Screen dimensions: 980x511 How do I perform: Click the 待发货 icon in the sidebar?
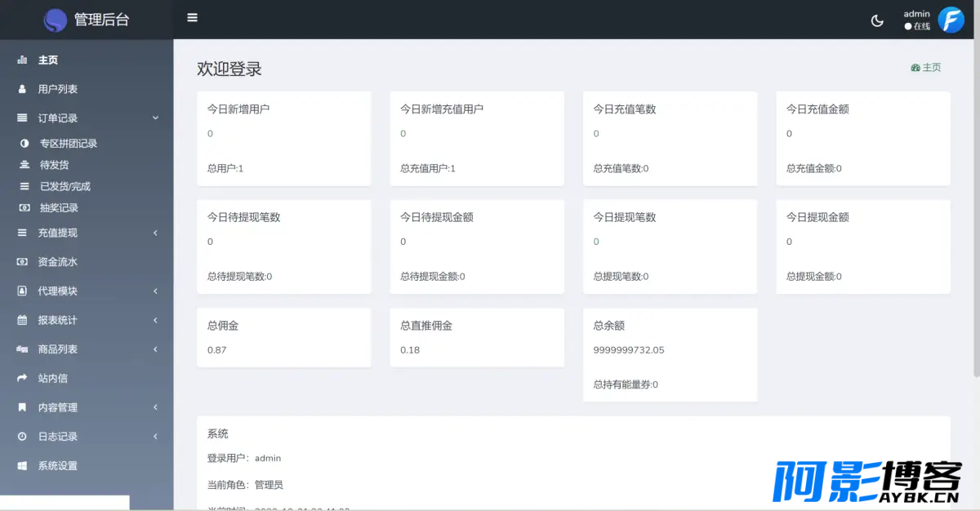click(24, 165)
